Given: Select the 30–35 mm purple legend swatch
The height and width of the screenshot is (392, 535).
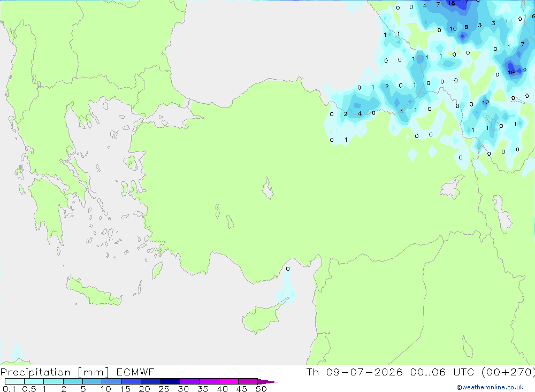Looking at the screenshot, I should [189, 381].
